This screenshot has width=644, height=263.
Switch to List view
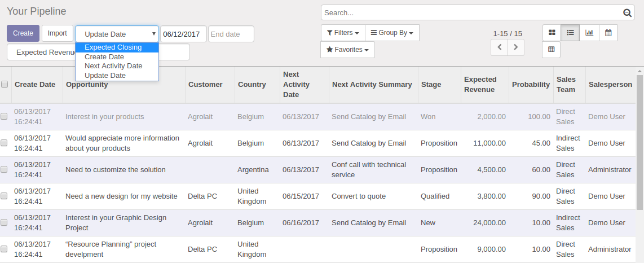tap(570, 33)
